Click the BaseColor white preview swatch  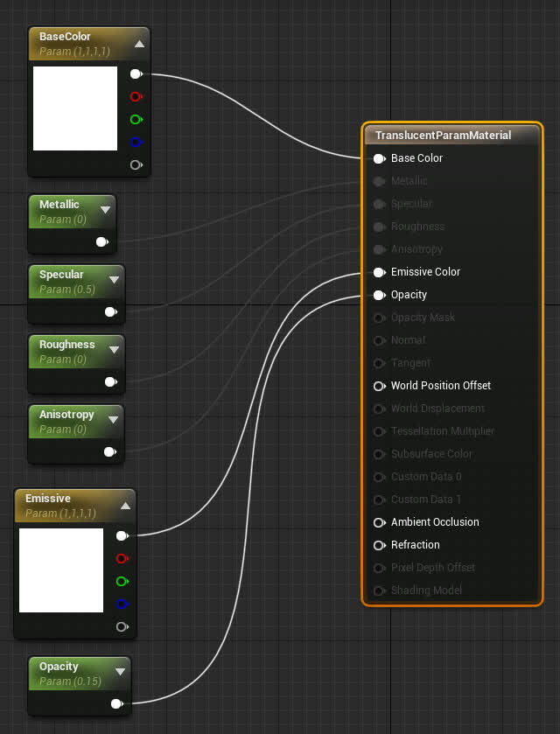(75, 108)
